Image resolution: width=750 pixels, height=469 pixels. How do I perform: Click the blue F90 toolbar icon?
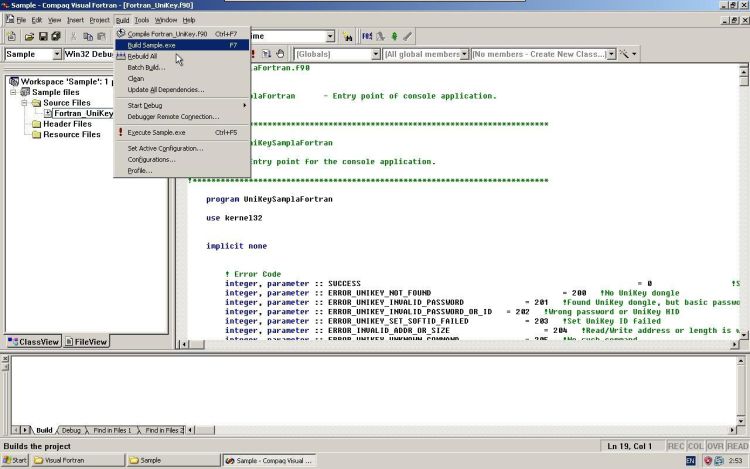pyautogui.click(x=367, y=36)
